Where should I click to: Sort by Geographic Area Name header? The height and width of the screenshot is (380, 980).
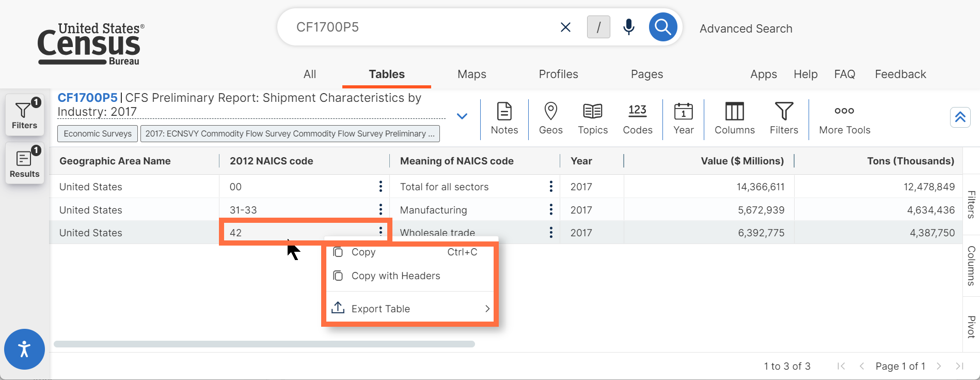(115, 161)
